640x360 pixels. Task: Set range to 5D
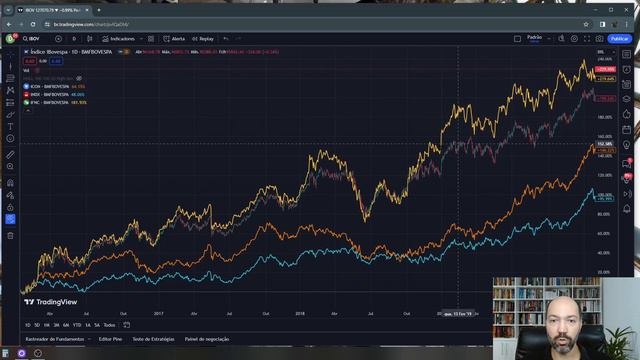(x=37, y=325)
